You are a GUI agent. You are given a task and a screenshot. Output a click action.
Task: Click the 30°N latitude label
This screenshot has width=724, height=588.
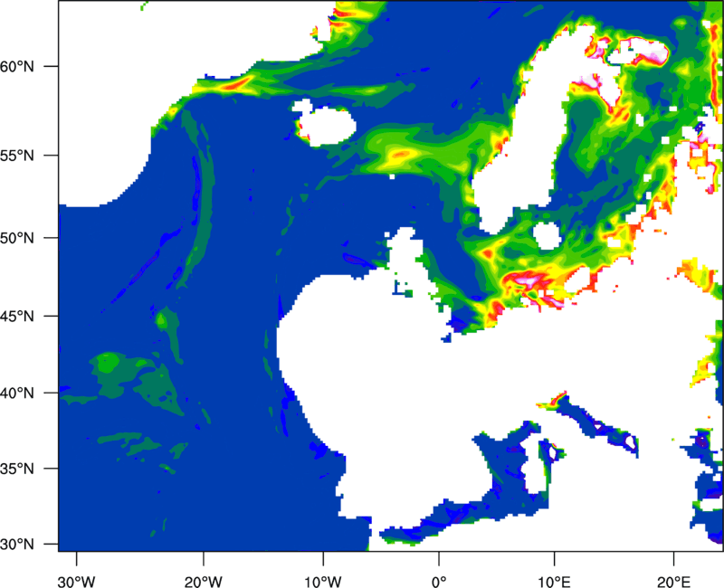point(17,545)
